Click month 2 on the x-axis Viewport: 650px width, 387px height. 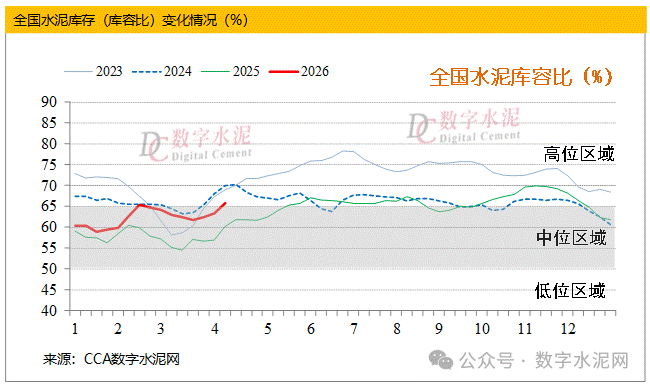(118, 329)
